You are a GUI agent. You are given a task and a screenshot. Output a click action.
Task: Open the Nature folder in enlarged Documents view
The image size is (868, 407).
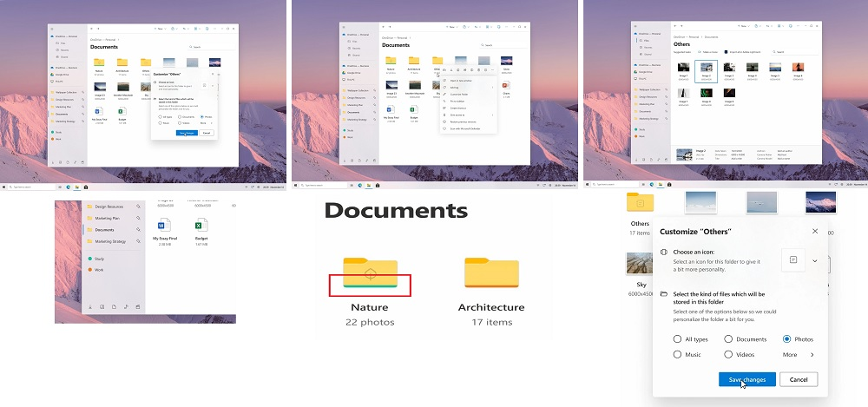point(370,272)
